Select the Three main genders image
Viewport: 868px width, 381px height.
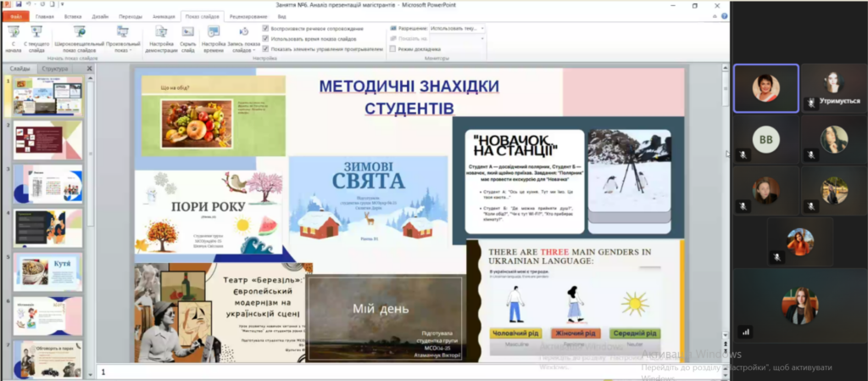click(x=576, y=300)
